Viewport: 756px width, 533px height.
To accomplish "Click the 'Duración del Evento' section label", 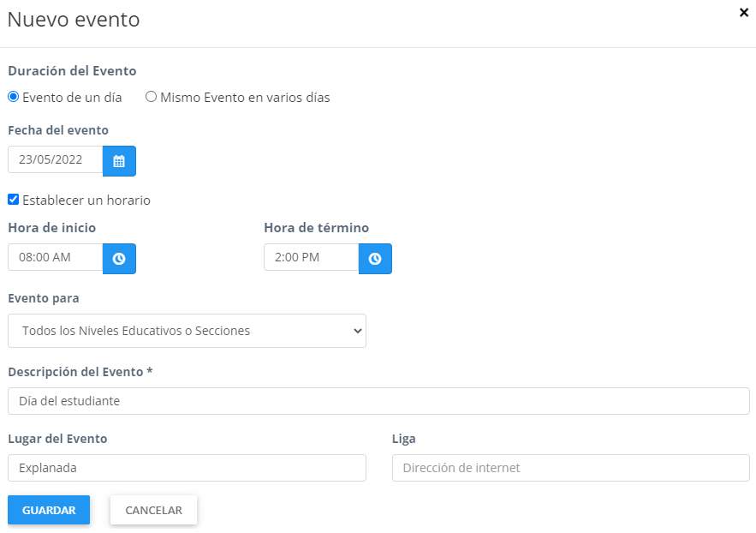I will click(x=72, y=71).
